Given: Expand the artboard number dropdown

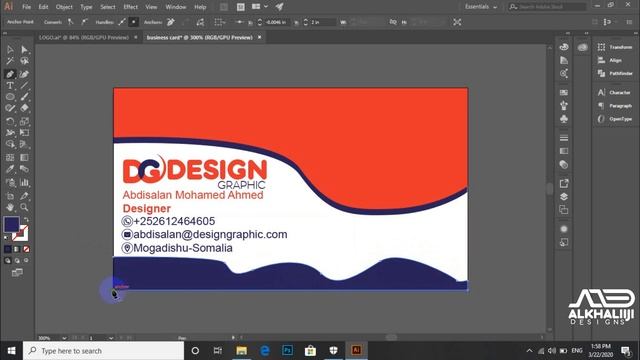Looking at the screenshot, I should (x=111, y=338).
